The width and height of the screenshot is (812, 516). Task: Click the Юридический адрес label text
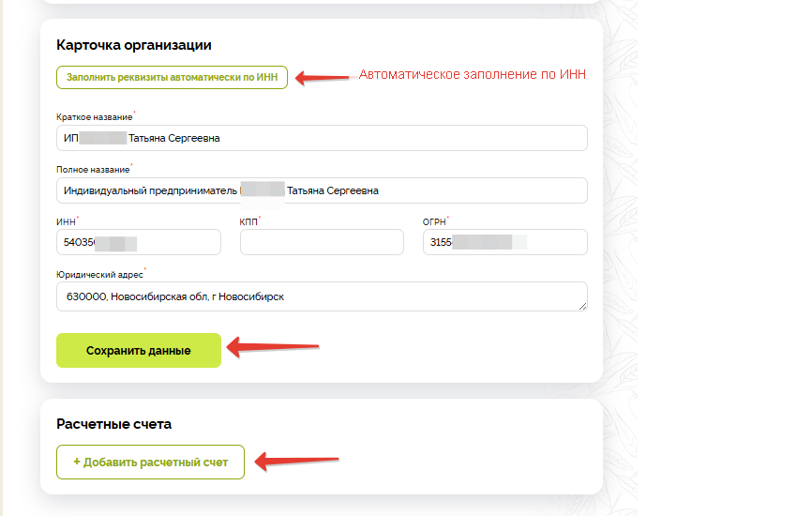[x=99, y=274]
